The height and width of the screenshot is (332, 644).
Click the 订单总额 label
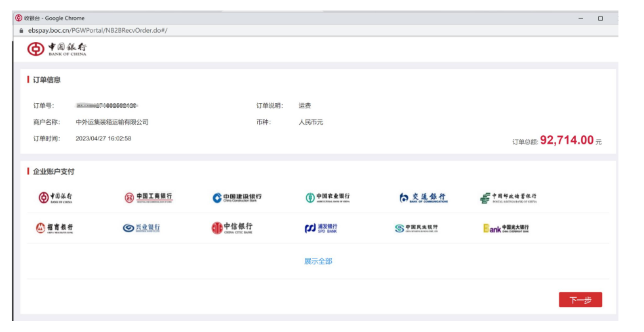[525, 142]
